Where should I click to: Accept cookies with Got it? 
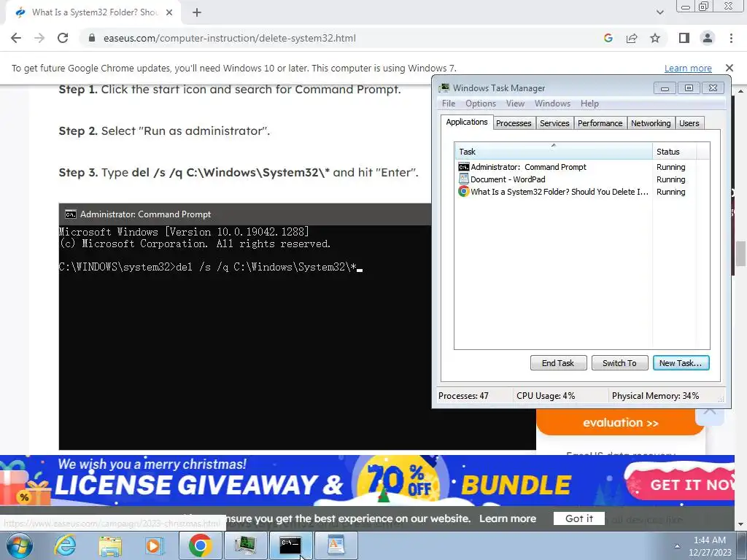click(578, 518)
